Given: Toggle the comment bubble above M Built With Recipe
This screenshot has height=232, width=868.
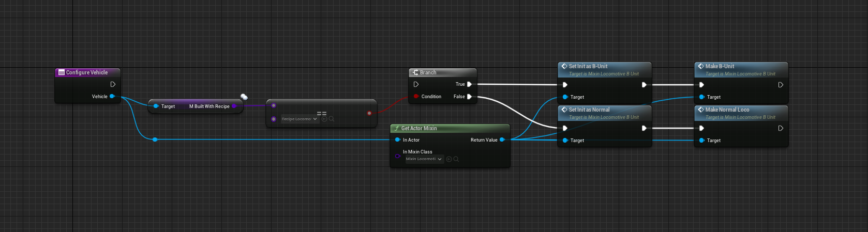Looking at the screenshot, I should 244,97.
